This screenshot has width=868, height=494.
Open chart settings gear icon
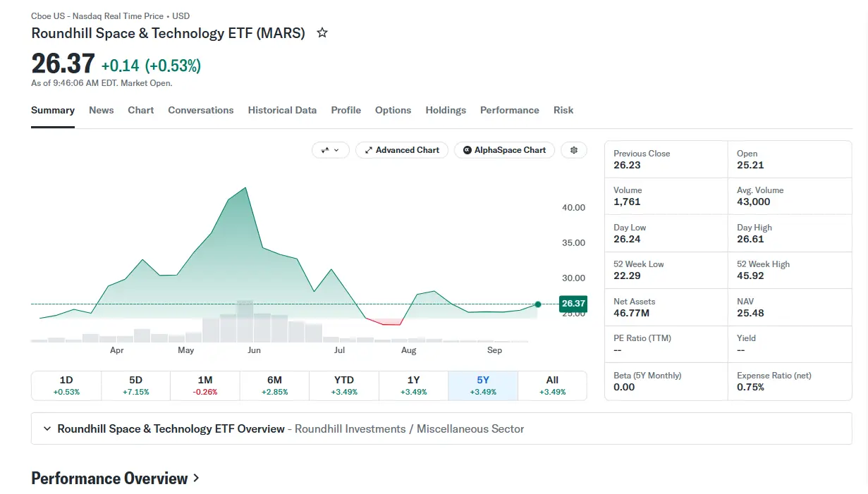tap(574, 150)
